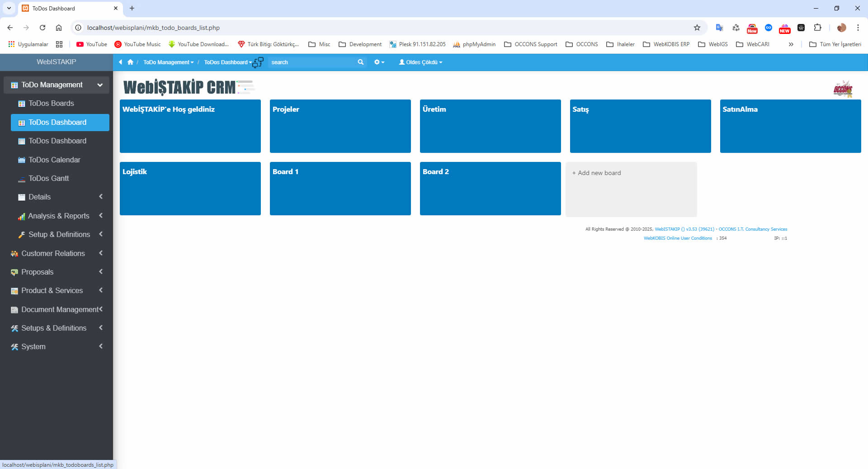Open ToDos Calendar in sidebar
This screenshot has width=868, height=469.
click(54, 160)
